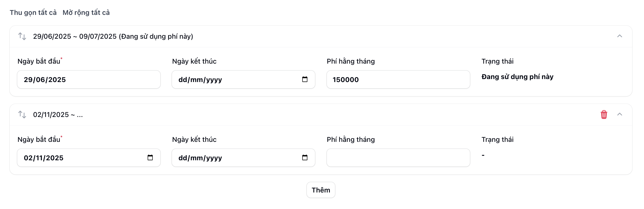
Task: Click the 29/06/2025 ~ 09/07/2025 panel header title
Action: pos(113,36)
